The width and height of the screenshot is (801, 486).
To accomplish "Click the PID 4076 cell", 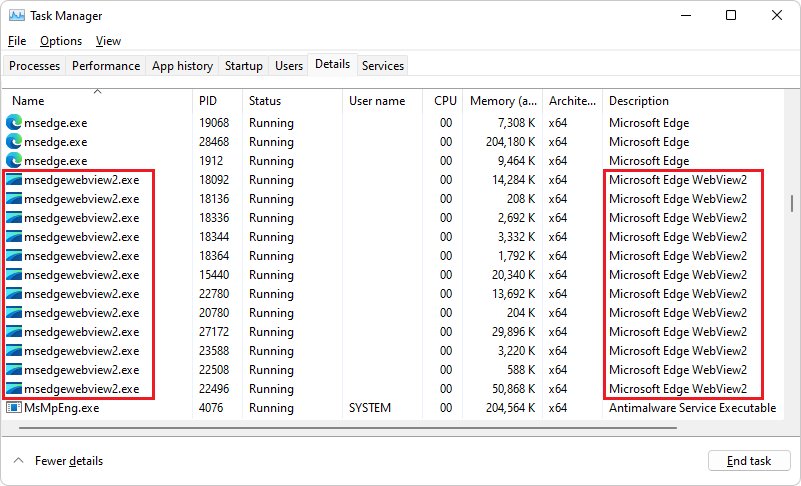I will [x=211, y=408].
